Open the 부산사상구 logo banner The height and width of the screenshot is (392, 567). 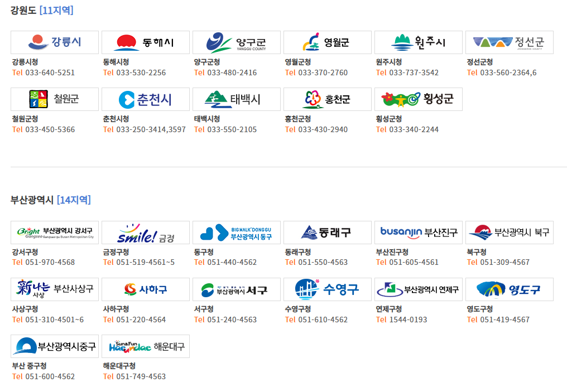point(55,289)
